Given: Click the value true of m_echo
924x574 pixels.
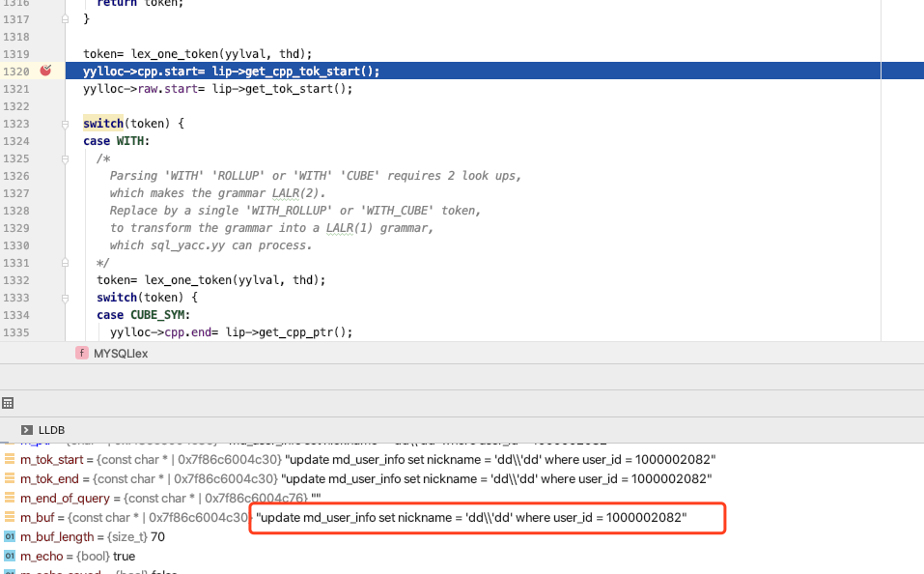Looking at the screenshot, I should click(x=125, y=557).
